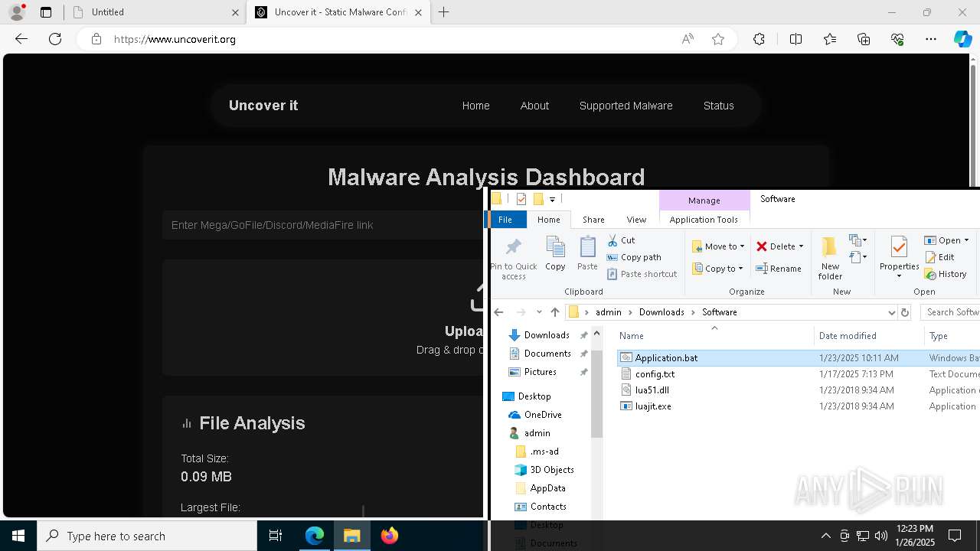Open a new browser tab

point(444,12)
